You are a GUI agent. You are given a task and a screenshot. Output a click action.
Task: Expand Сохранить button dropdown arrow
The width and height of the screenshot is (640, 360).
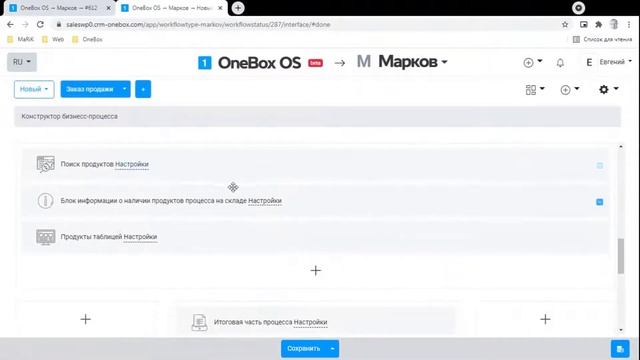pos(332,349)
